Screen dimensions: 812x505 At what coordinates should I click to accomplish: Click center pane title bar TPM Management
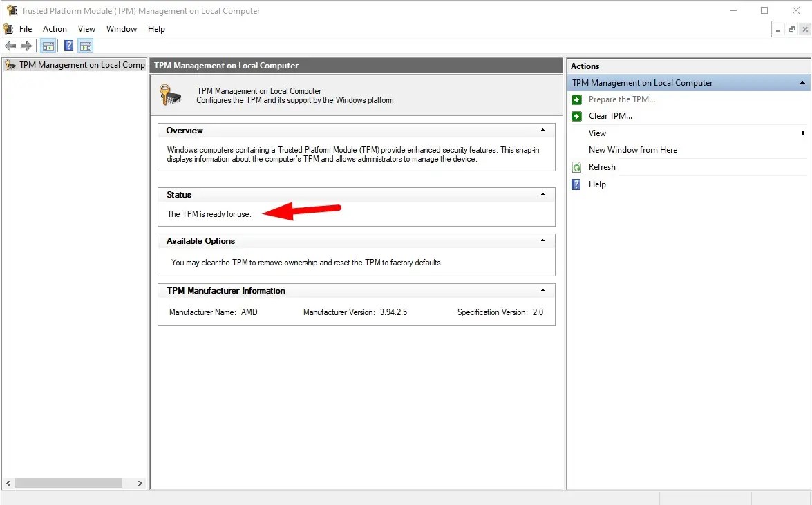[357, 66]
